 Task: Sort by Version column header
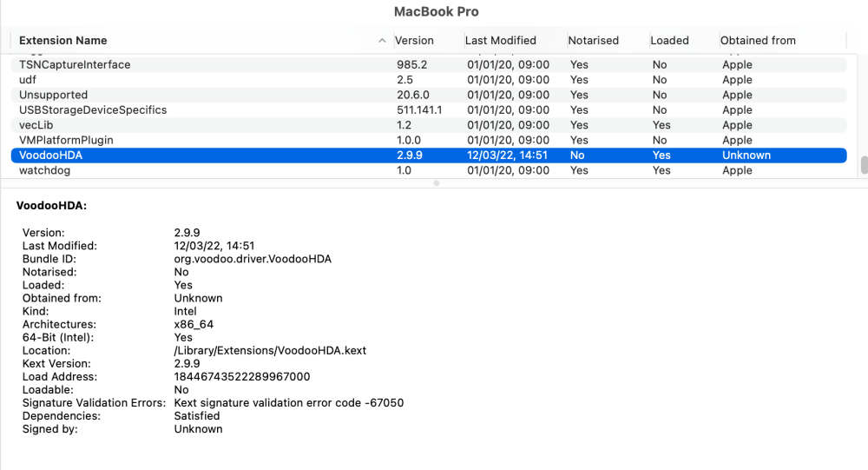click(x=414, y=41)
